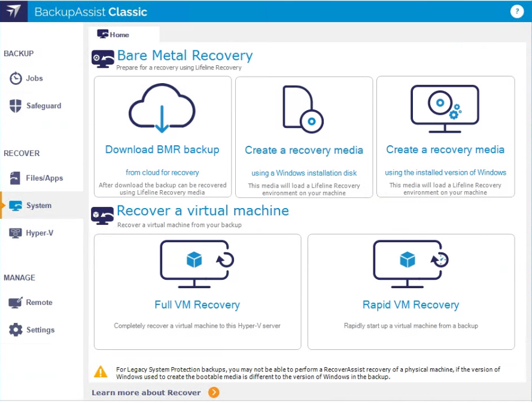Click the Jobs clock icon
Image resolution: width=532 pixels, height=403 pixels.
pos(16,78)
